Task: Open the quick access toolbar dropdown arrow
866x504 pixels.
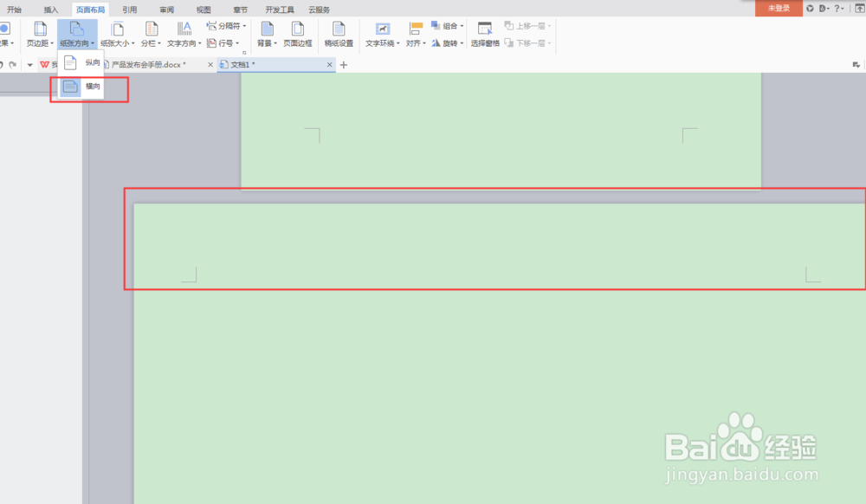Action: pos(29,65)
